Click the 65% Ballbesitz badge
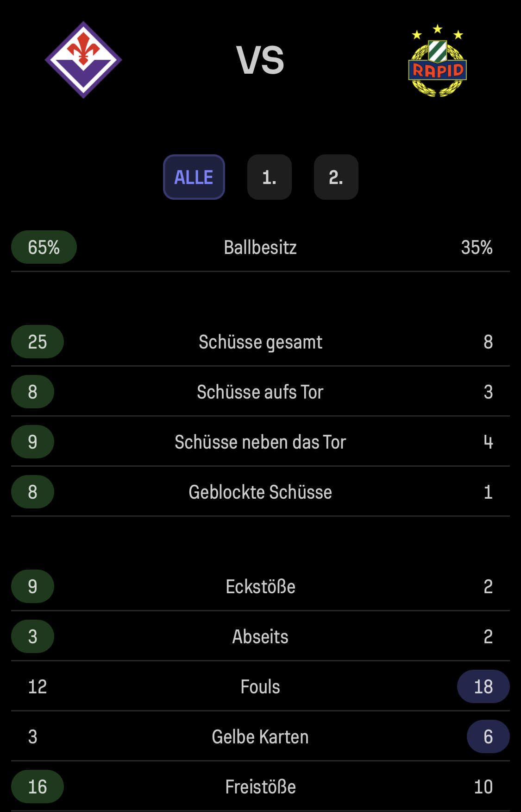521x812 pixels. (x=44, y=247)
